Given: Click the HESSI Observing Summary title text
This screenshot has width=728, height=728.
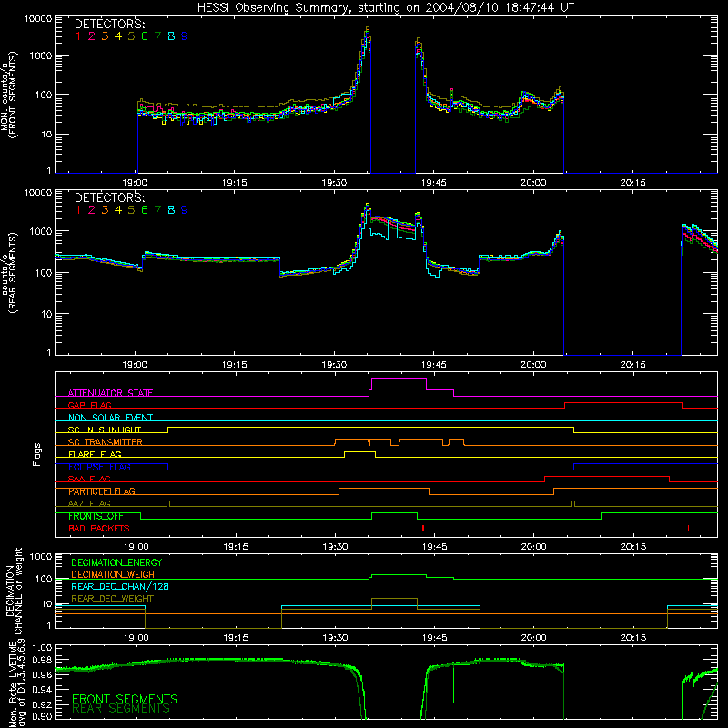Looking at the screenshot, I should point(385,7).
